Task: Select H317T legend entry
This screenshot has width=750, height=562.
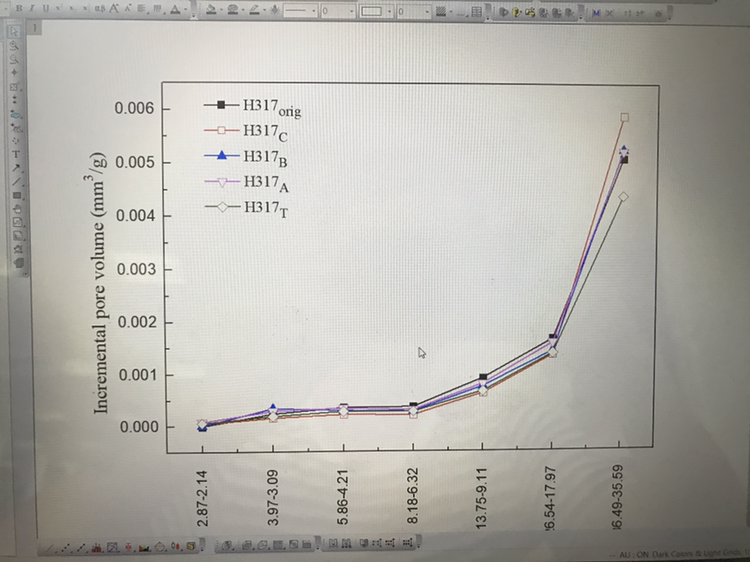Action: pyautogui.click(x=247, y=209)
